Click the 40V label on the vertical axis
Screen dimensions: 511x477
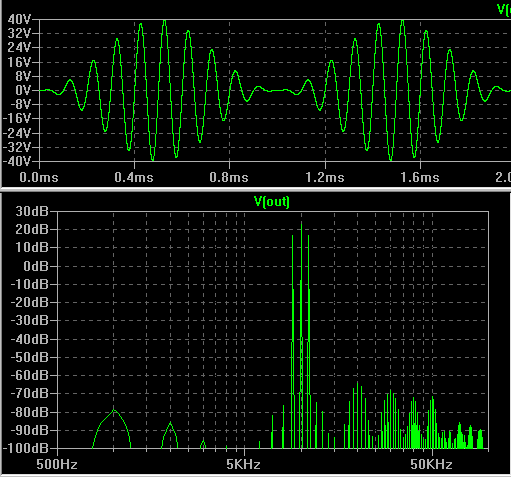19,19
